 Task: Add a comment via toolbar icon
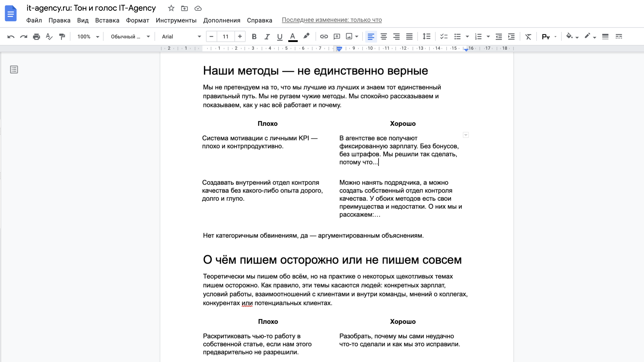coord(337,37)
